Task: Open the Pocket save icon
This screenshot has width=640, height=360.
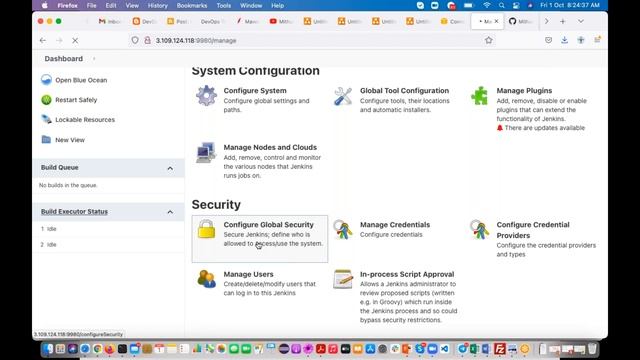Action: (548, 40)
